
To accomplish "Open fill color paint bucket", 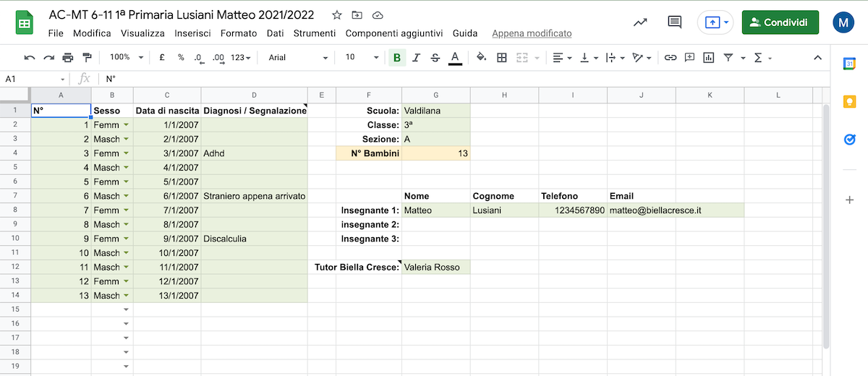I will pyautogui.click(x=482, y=57).
